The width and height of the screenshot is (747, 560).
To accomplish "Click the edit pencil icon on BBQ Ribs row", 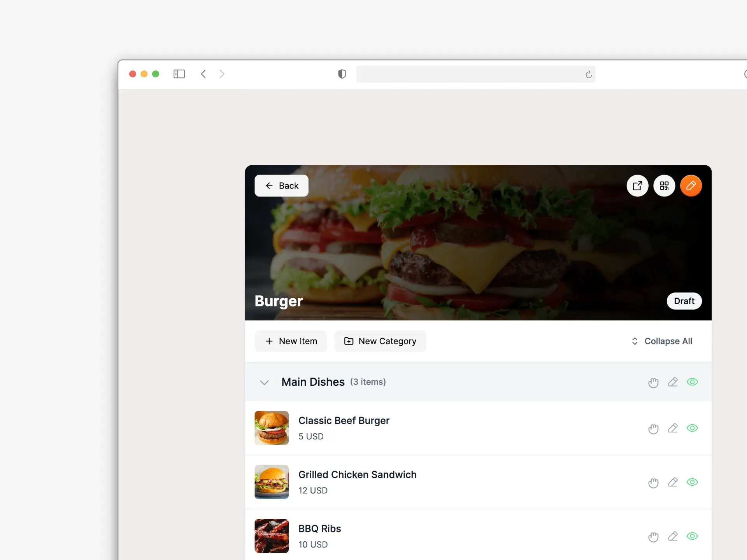I will click(673, 536).
